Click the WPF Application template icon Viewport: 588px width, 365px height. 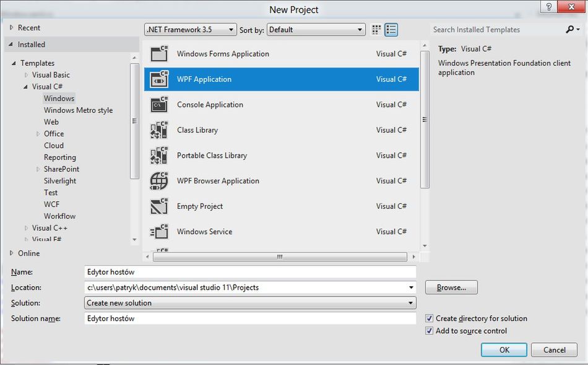pos(159,79)
